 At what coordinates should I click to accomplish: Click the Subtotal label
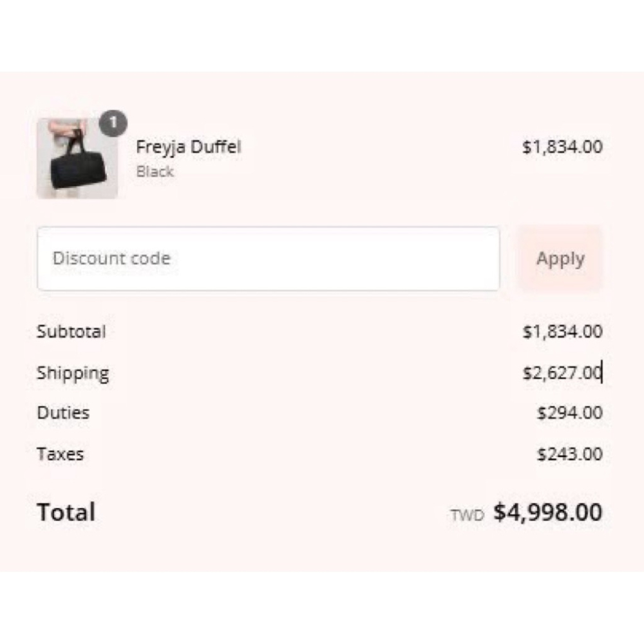point(71,332)
